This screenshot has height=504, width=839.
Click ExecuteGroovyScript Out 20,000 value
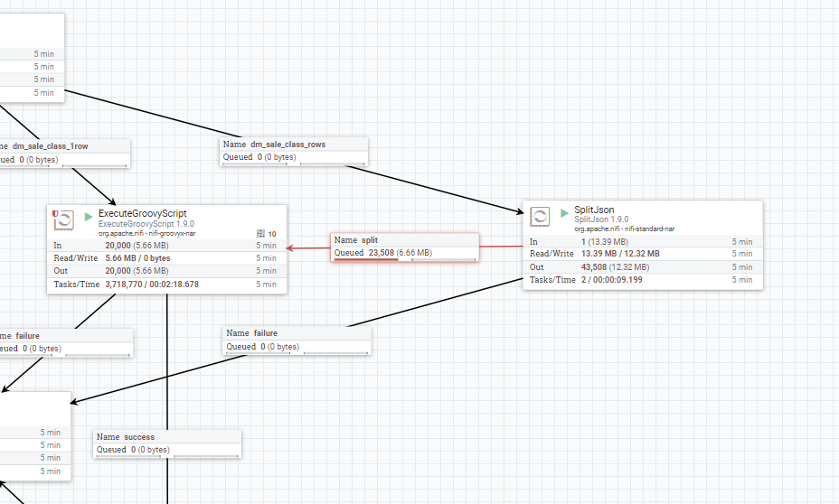[x=137, y=271]
